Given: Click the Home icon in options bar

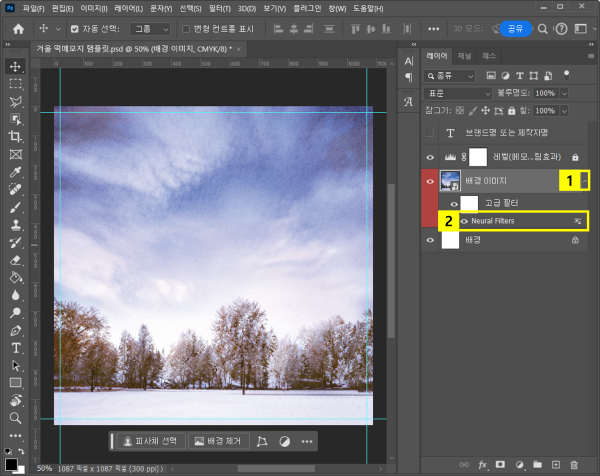Looking at the screenshot, I should pyautogui.click(x=18, y=29).
